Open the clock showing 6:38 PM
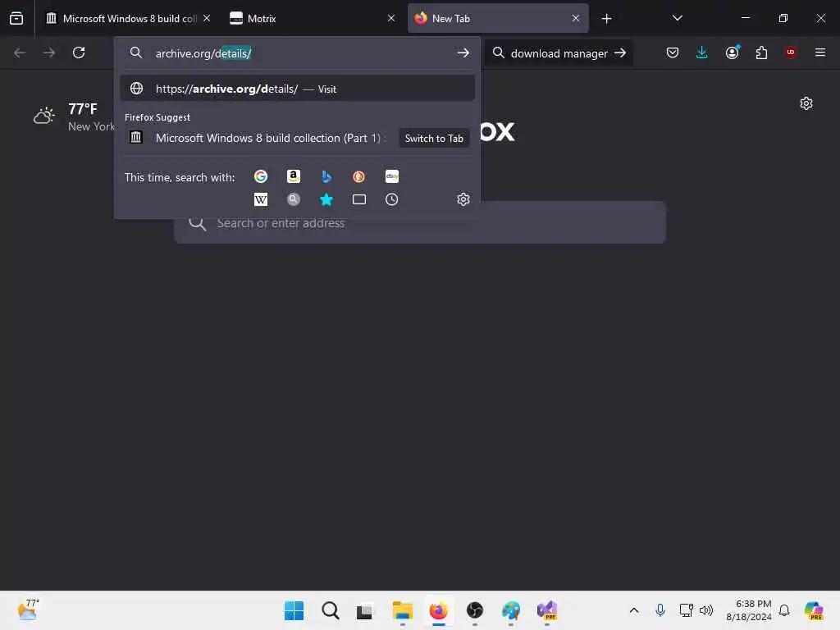The width and height of the screenshot is (840, 630). tap(748, 610)
